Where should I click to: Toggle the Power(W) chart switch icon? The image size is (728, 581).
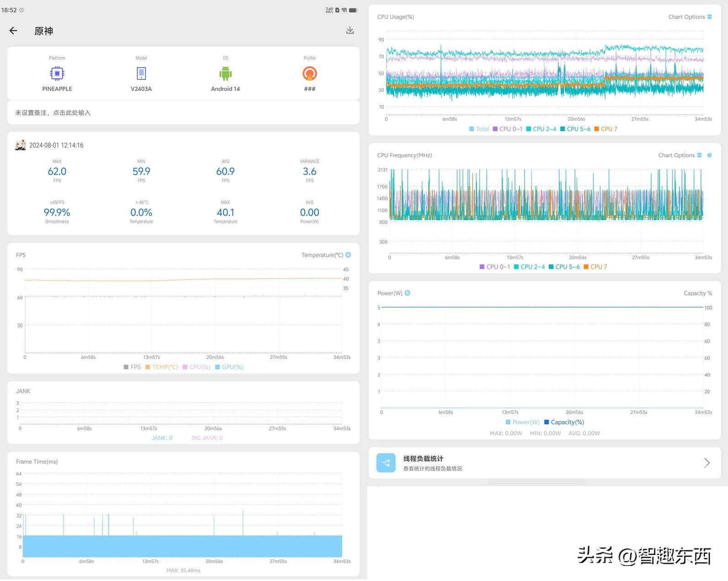pyautogui.click(x=407, y=293)
